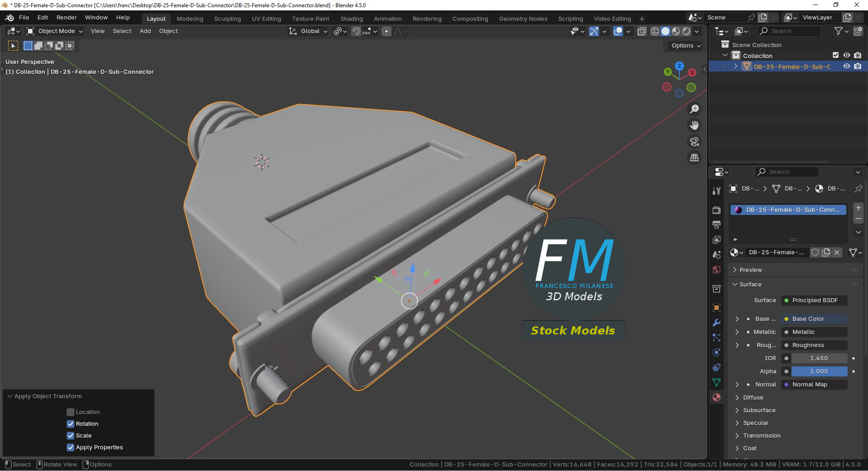Remove the selected material slot

pyautogui.click(x=859, y=219)
